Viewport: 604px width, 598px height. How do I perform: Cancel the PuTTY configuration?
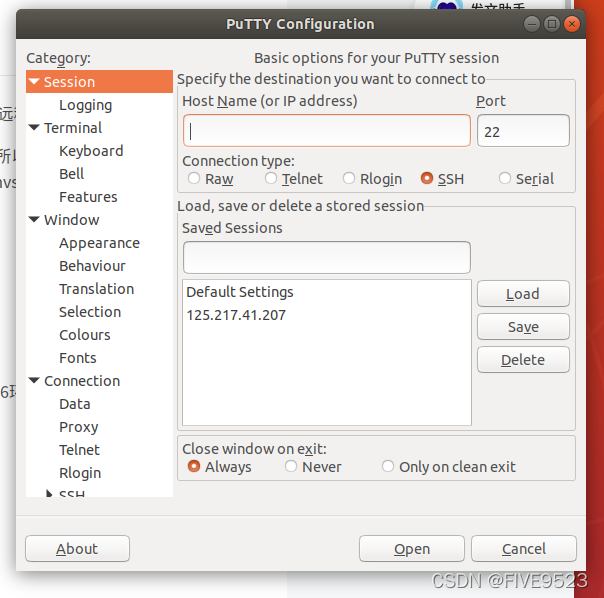click(x=524, y=548)
